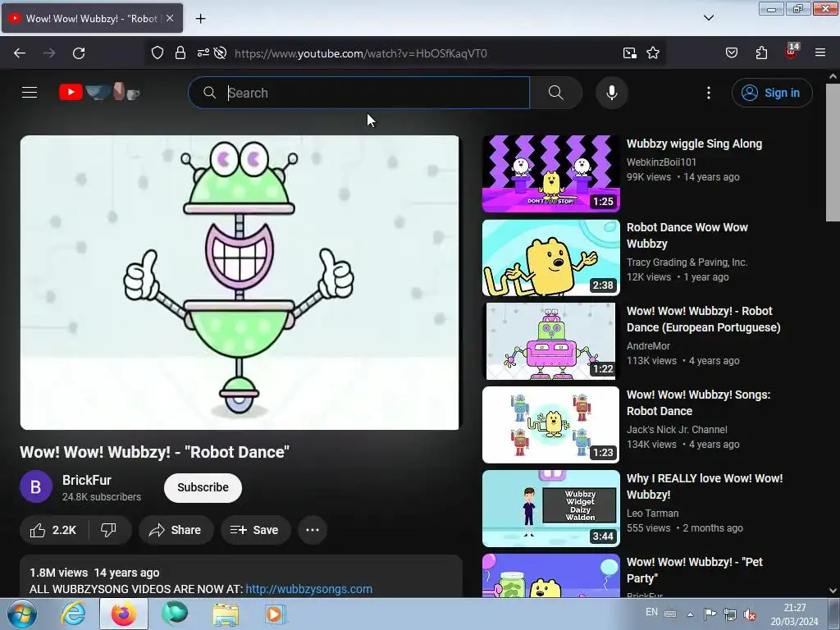
Task: Click the uBlock extension icon with badge 14
Action: click(792, 52)
